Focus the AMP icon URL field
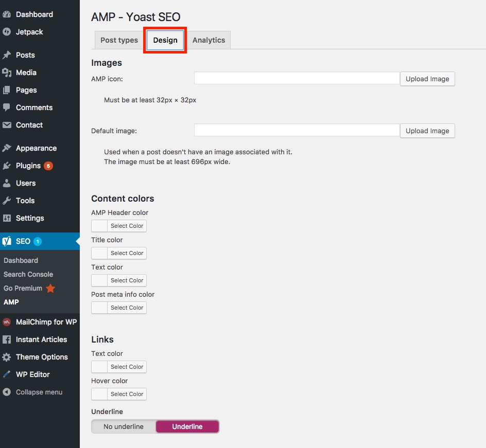 (x=297, y=78)
